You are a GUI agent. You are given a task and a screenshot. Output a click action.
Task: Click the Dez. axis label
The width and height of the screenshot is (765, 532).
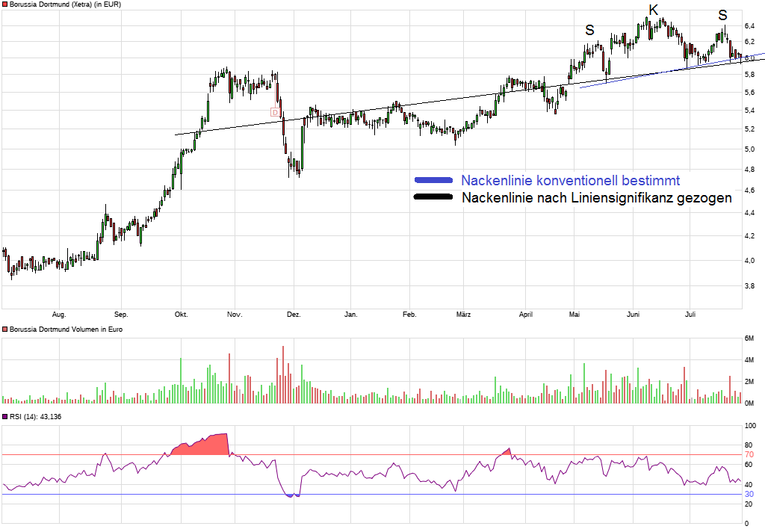[x=294, y=315]
